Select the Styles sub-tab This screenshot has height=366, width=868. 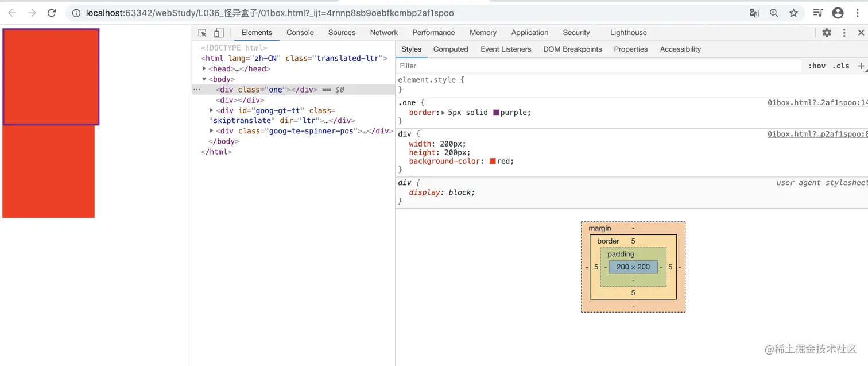[x=411, y=49]
